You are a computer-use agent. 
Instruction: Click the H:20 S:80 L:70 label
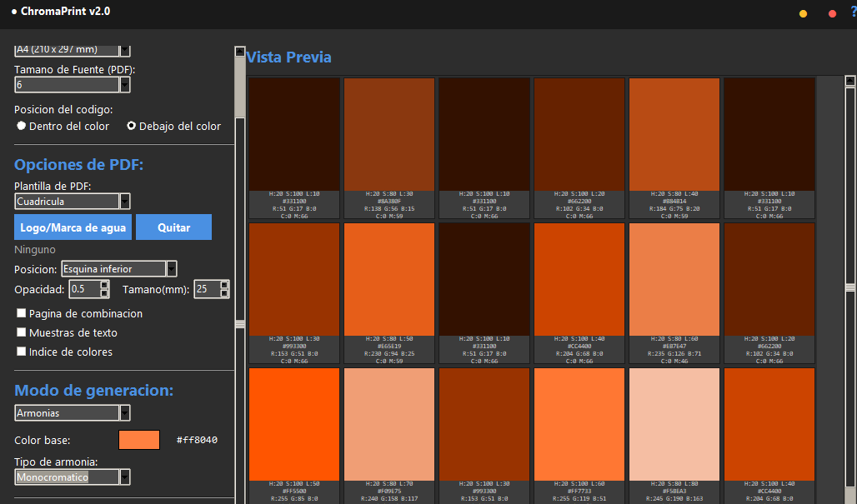tap(389, 483)
